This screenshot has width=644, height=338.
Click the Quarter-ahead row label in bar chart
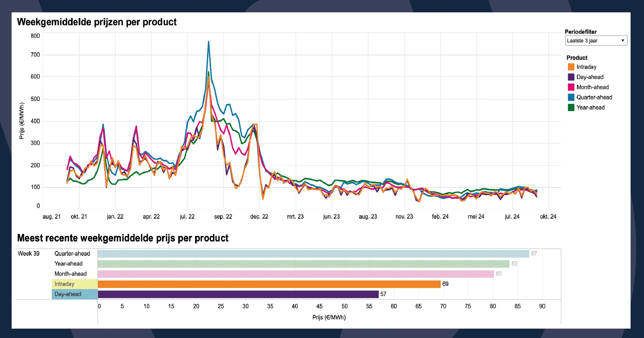[72, 253]
